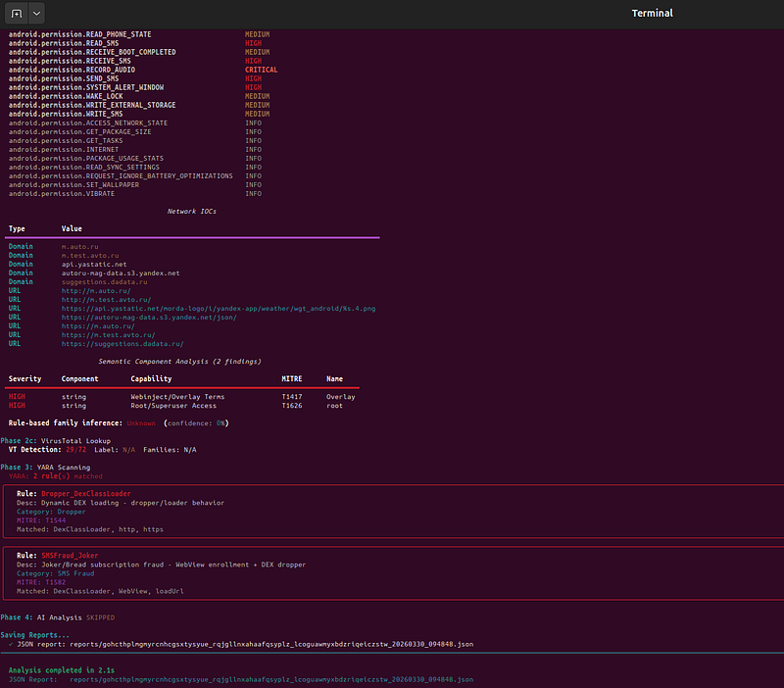Select the suggestions.dadata.ru domain value
784x688 pixels.
click(105, 282)
